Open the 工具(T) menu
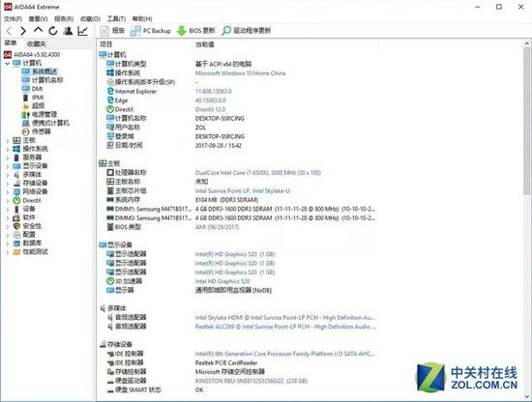 tap(116, 18)
